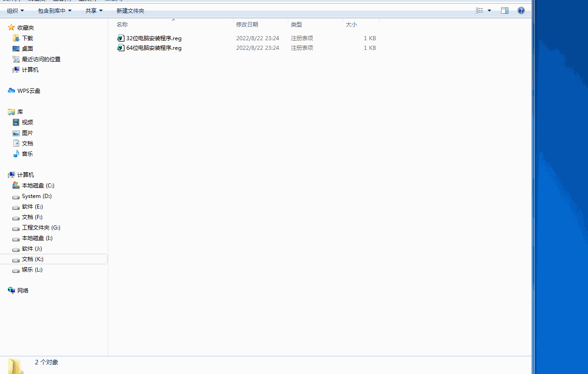Click the 2 个对象 status text
The width and height of the screenshot is (588, 374).
(47, 362)
